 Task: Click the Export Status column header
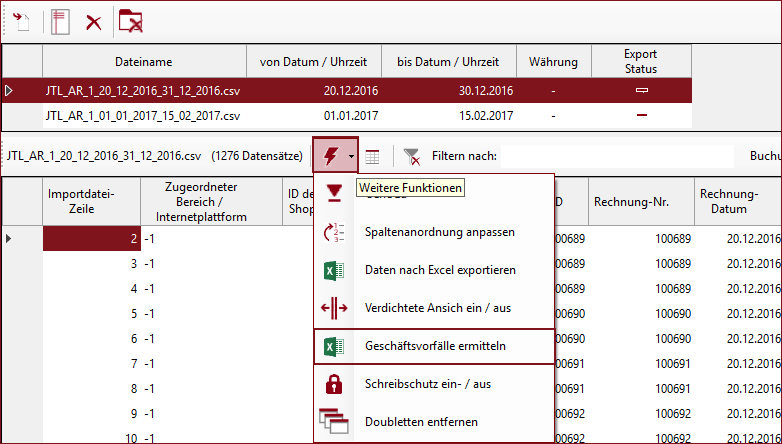point(641,61)
